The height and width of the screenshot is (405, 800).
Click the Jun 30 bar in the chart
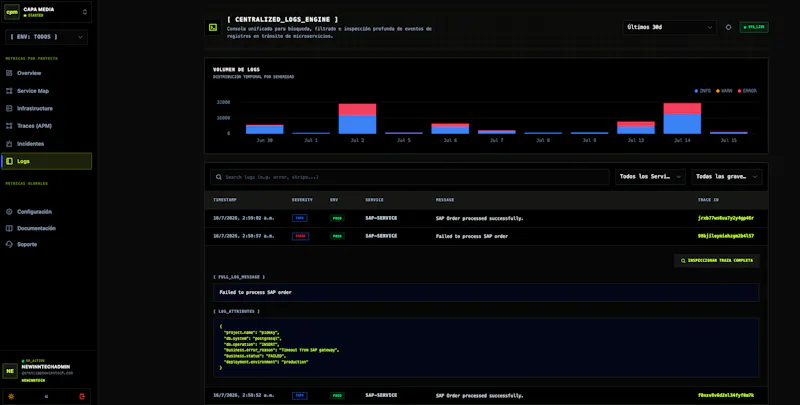[x=264, y=129]
